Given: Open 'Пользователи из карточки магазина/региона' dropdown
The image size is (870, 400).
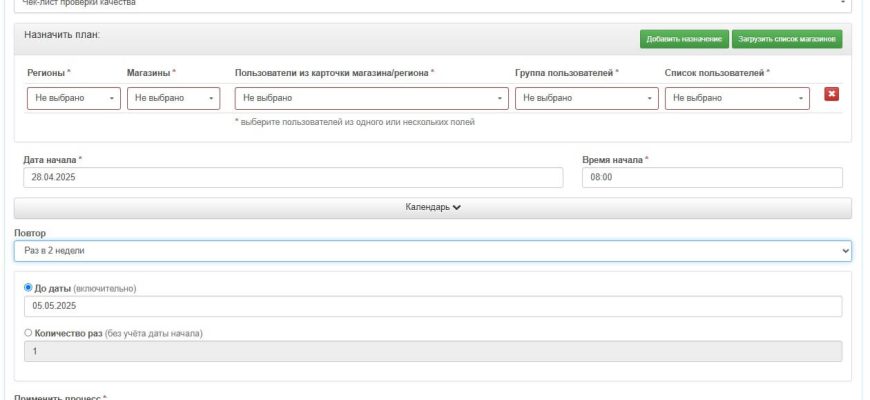Looking at the screenshot, I should tap(371, 98).
